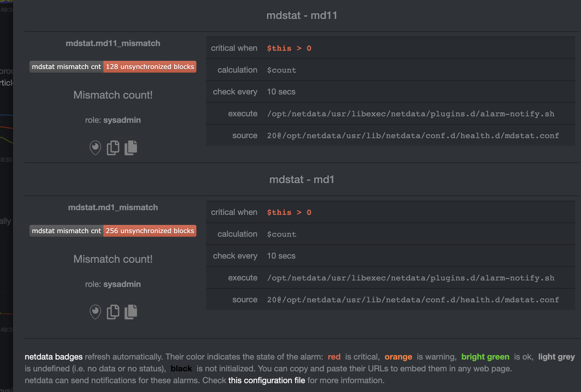Click the bright green legend word

[x=485, y=357]
